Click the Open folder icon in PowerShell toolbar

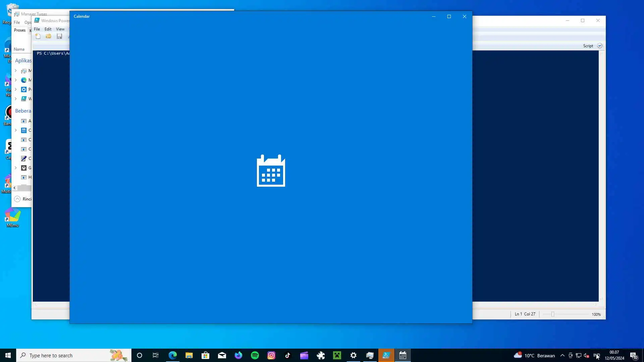49,36
